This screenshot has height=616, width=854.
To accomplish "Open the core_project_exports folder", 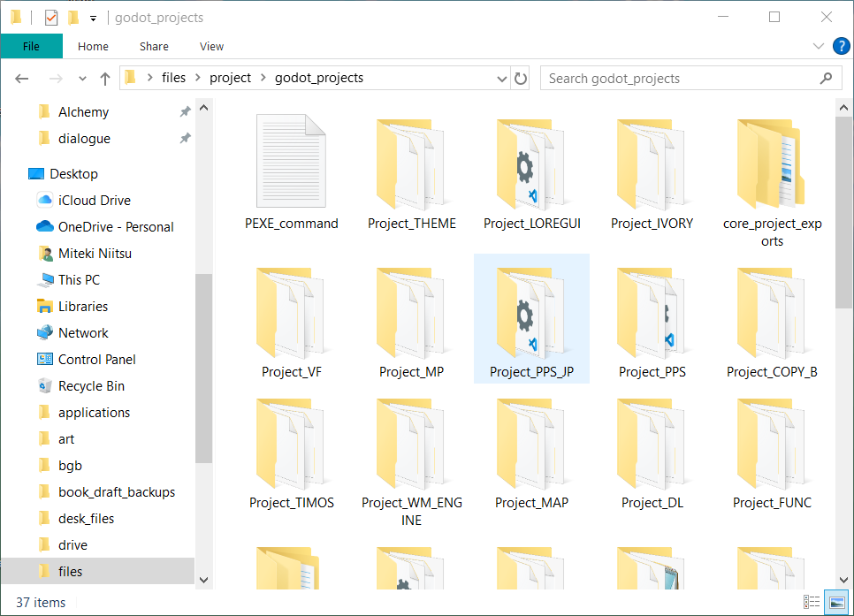I will pos(773,182).
